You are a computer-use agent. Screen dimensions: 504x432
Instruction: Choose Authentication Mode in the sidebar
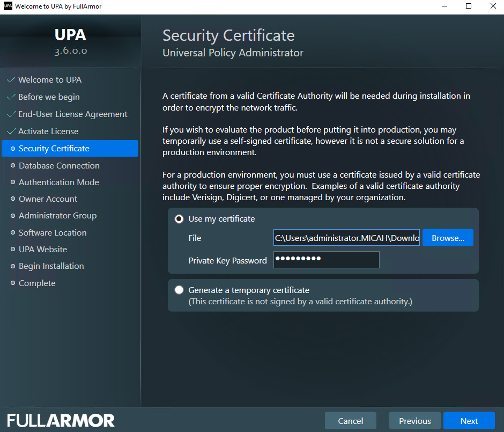coord(58,182)
